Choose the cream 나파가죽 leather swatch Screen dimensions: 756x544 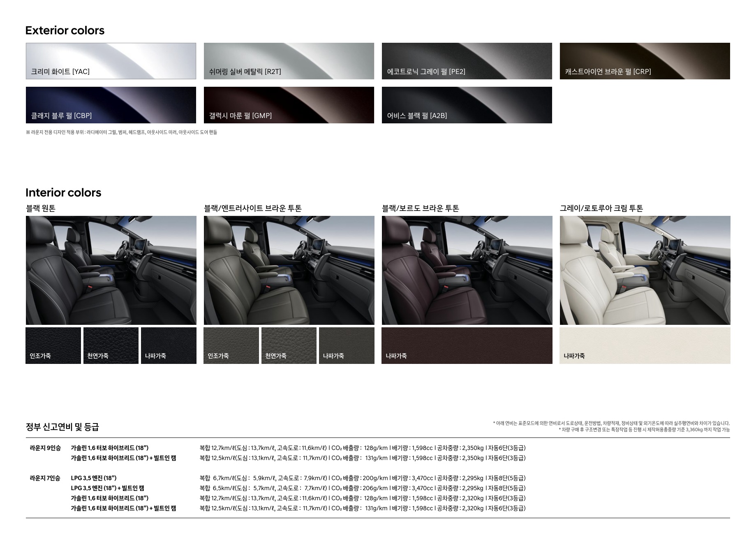(x=645, y=345)
